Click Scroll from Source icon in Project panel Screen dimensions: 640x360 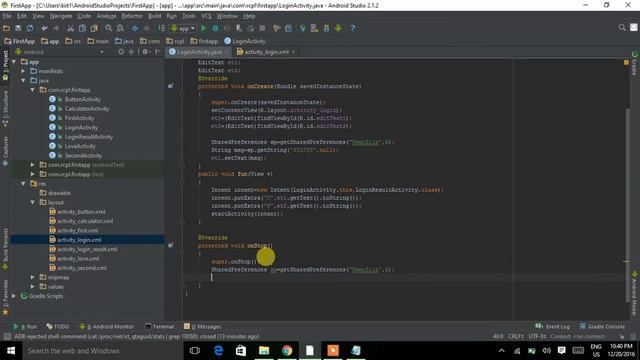click(121, 52)
